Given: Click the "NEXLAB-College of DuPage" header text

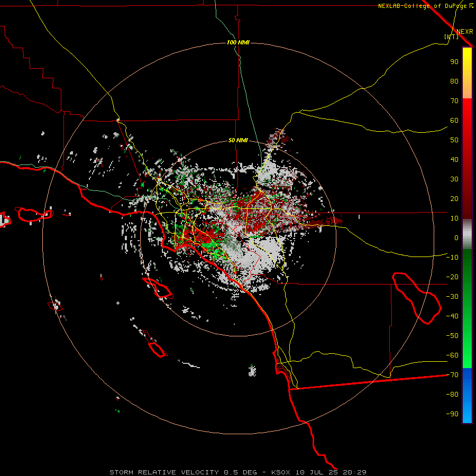Looking at the screenshot, I should click(x=422, y=6).
